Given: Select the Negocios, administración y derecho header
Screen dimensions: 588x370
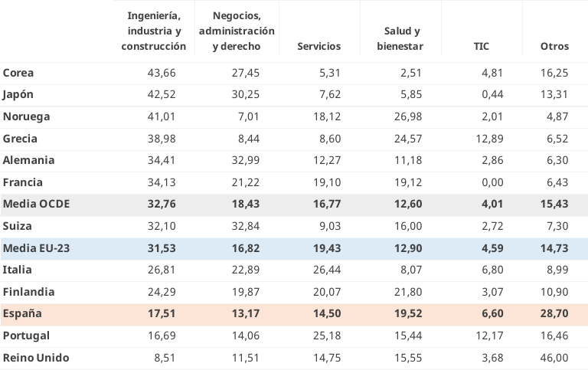Looking at the screenshot, I should click(237, 31).
